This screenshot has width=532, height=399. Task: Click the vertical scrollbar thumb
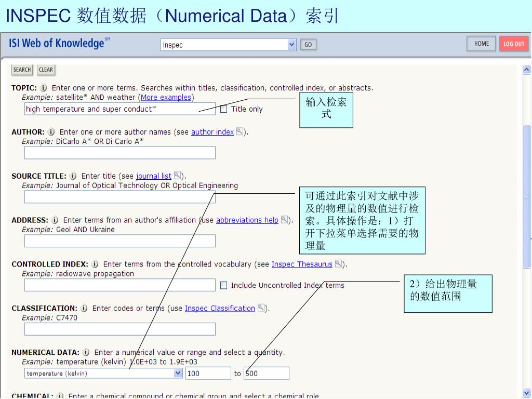(x=527, y=196)
